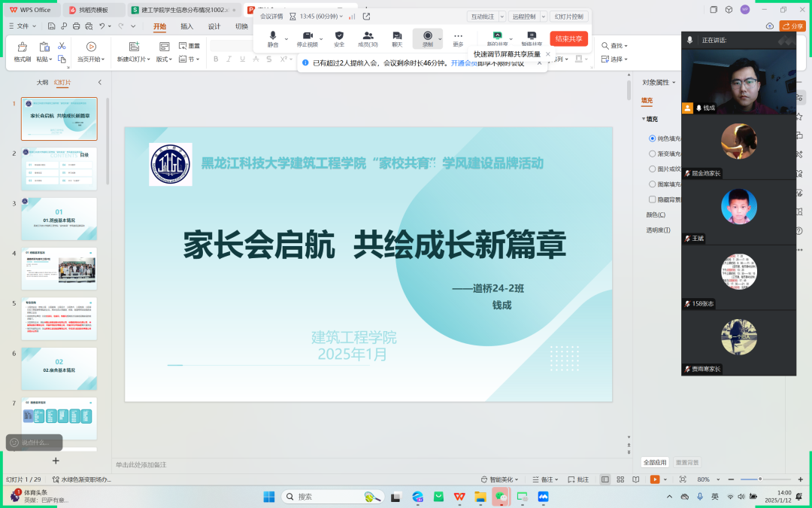The width and height of the screenshot is (812, 508).
Task: Mute the microphone in the meeting toolbar
Action: [273, 36]
